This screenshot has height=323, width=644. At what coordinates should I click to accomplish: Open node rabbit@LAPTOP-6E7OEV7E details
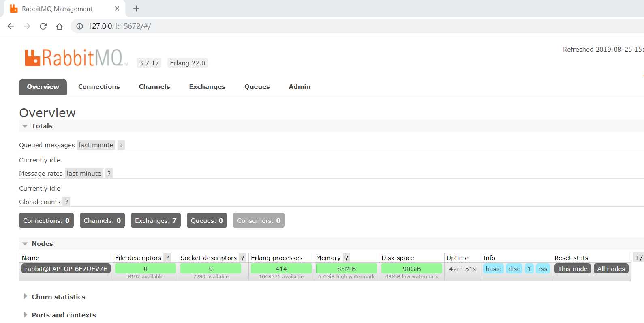pyautogui.click(x=66, y=269)
